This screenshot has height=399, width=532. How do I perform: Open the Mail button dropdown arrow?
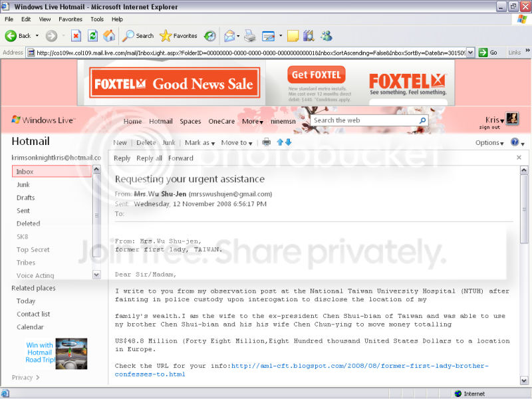tap(238, 36)
